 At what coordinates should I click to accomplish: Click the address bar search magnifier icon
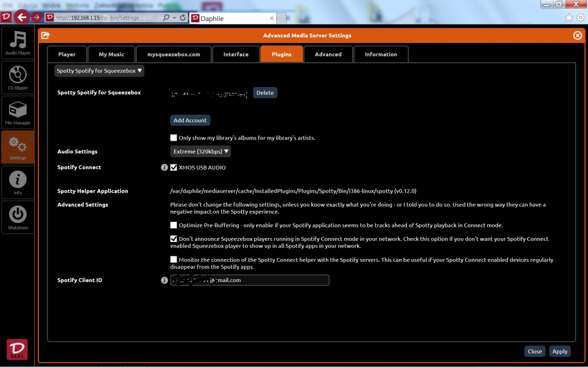pyautogui.click(x=166, y=18)
